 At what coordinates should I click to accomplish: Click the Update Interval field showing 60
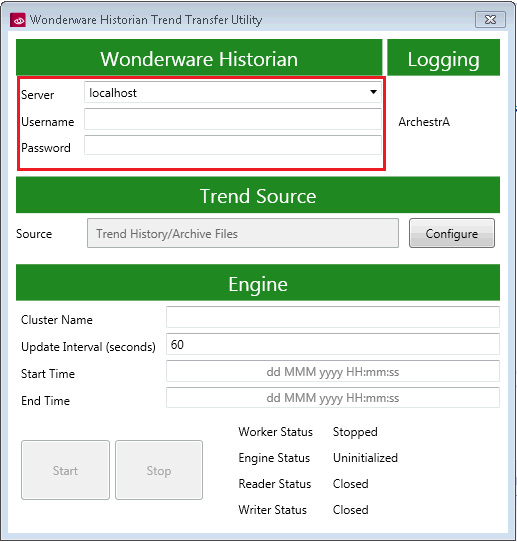tap(332, 344)
